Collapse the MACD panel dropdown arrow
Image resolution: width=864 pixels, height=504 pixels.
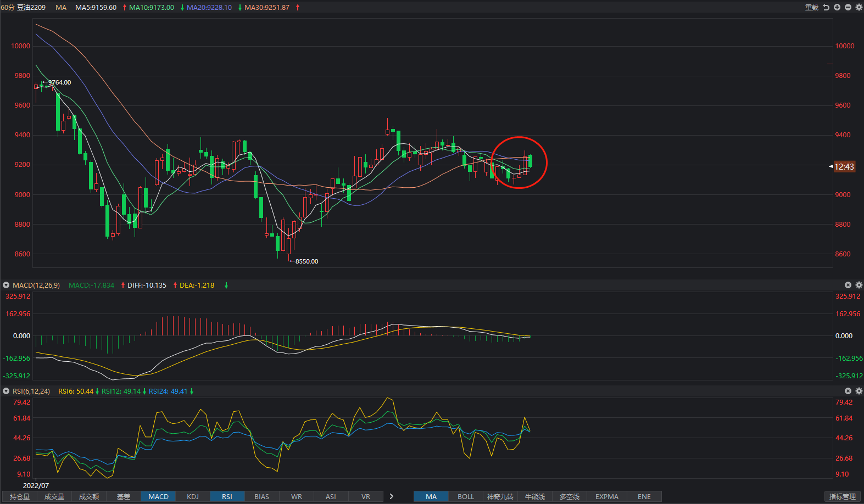(x=6, y=285)
